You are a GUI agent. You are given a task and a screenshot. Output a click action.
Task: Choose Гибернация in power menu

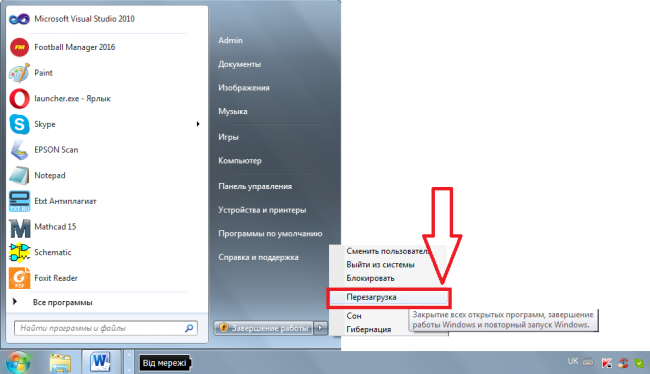pyautogui.click(x=369, y=329)
